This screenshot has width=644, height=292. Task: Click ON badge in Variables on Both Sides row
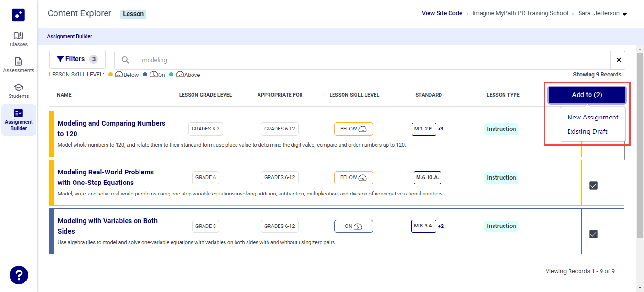point(354,227)
